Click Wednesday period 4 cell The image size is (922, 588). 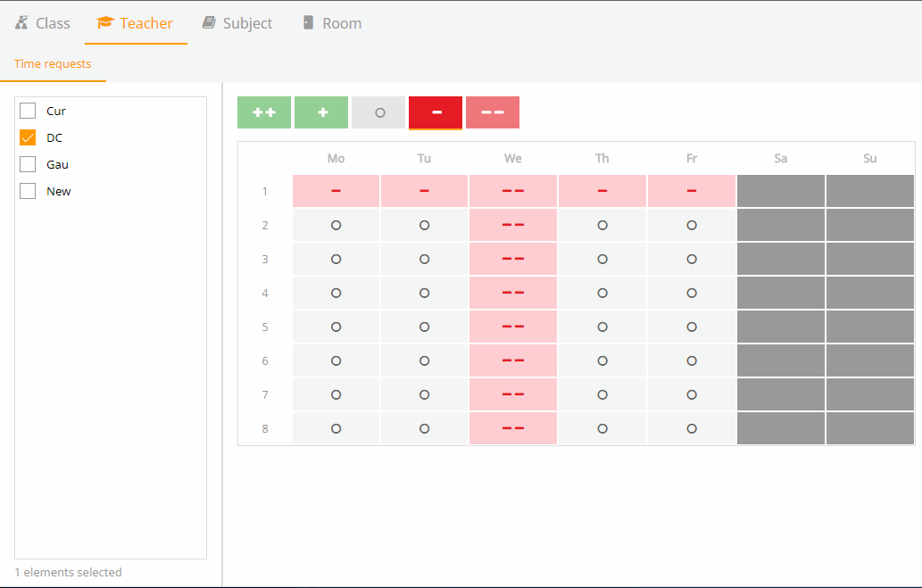pos(512,293)
